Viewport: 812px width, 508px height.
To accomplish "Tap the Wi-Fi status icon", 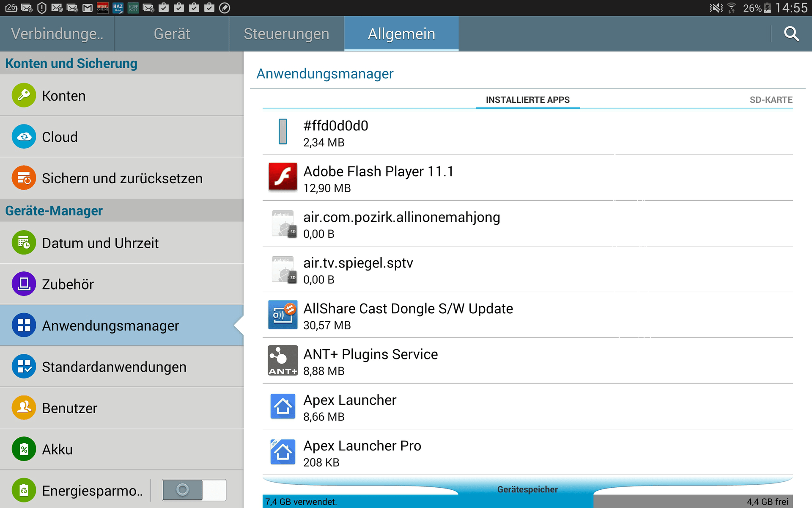I will pos(732,8).
